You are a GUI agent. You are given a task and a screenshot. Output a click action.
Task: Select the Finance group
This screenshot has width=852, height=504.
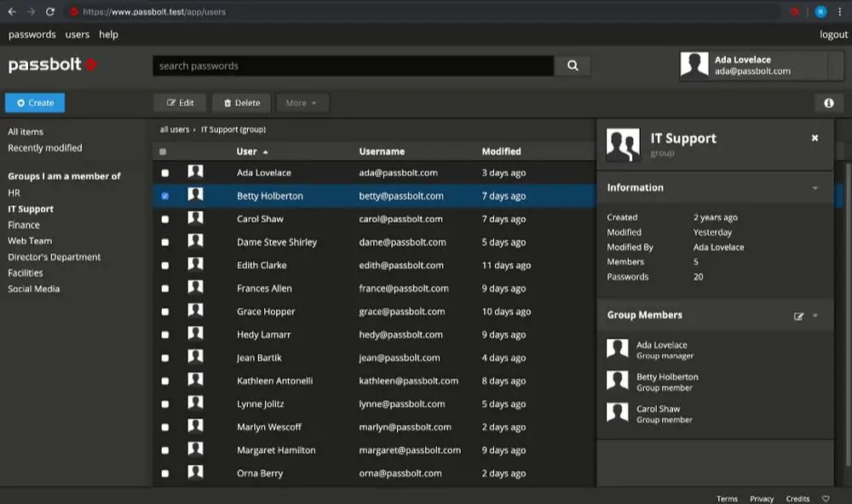point(24,224)
